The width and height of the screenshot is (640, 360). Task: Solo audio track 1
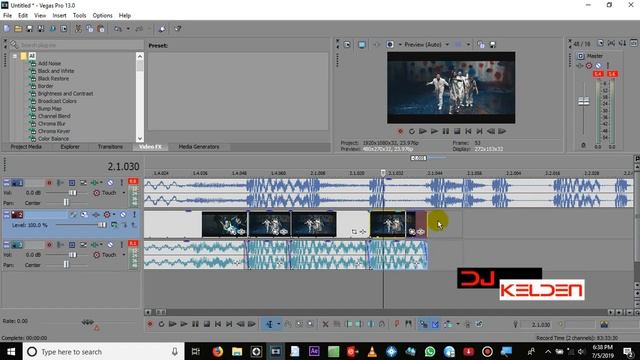coord(122,182)
